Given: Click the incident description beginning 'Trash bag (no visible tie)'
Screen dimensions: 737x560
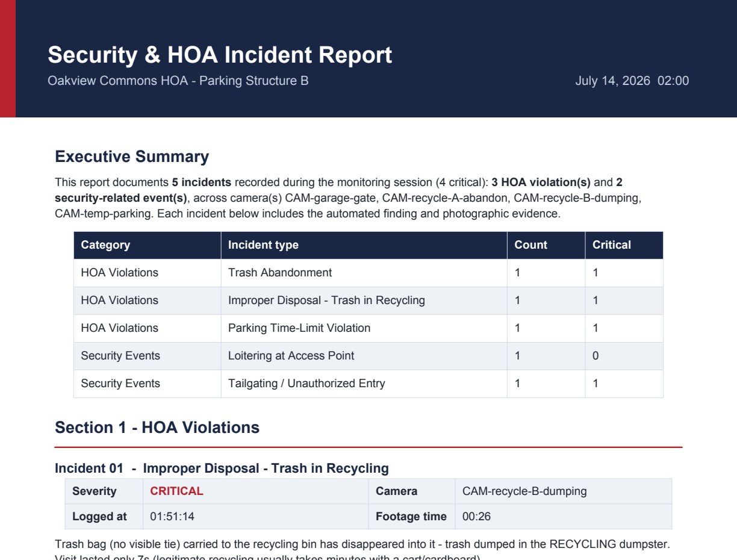Looking at the screenshot, I should point(362,549).
